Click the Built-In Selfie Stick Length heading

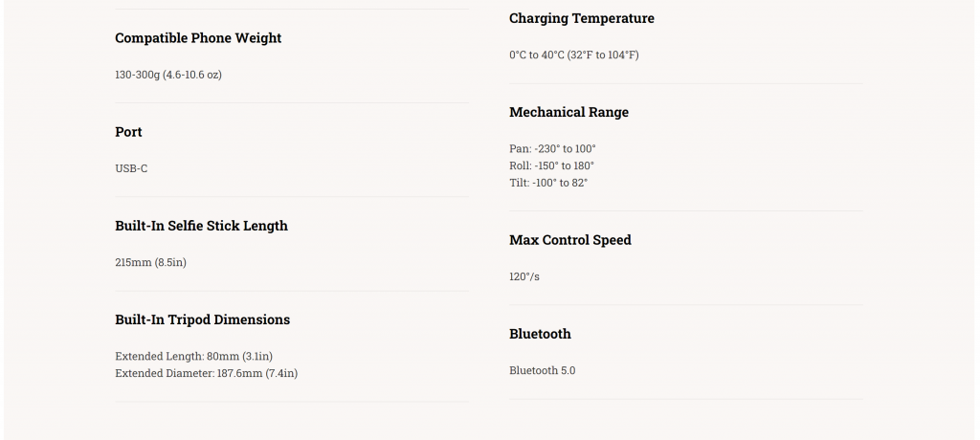click(201, 226)
